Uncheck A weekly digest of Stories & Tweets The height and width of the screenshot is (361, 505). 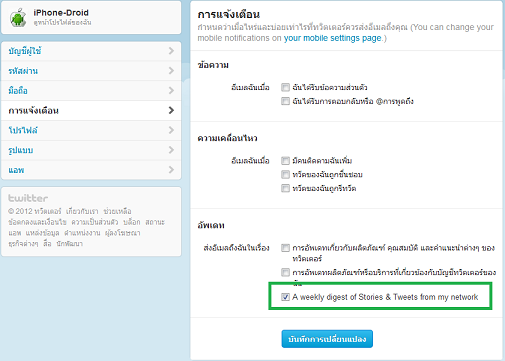285,297
